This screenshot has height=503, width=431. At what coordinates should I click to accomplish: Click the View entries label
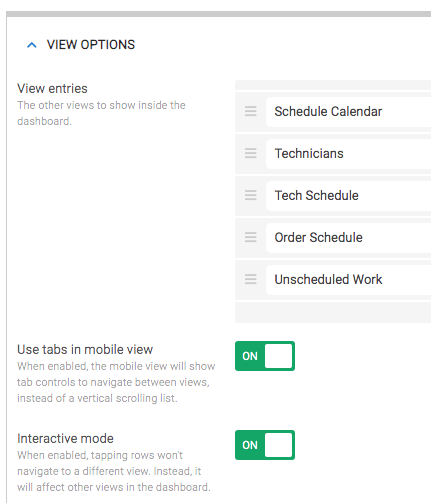[52, 89]
